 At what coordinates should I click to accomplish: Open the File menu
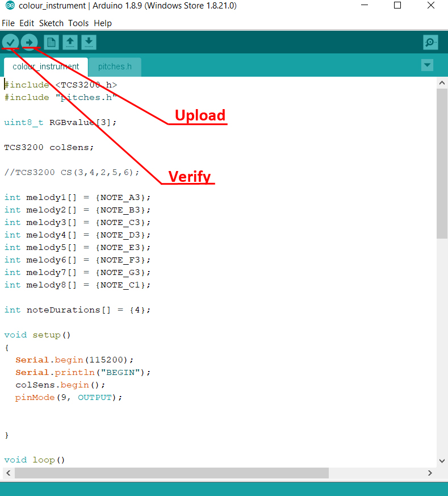pos(8,23)
